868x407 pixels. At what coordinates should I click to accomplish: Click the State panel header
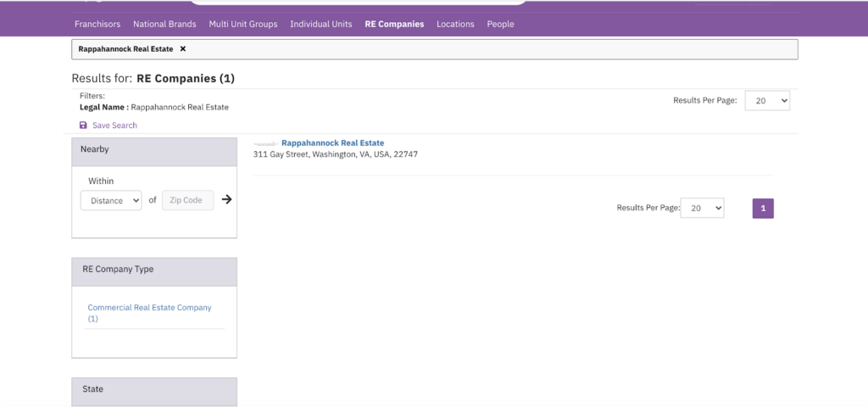click(x=154, y=392)
